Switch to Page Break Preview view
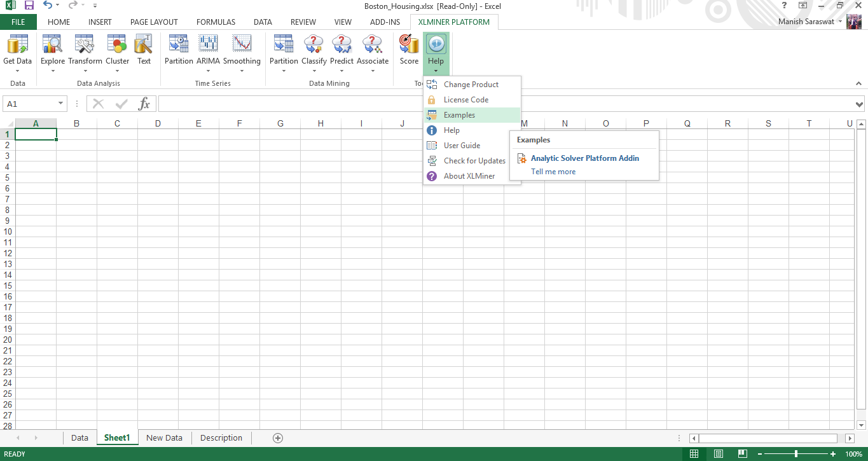 742,454
